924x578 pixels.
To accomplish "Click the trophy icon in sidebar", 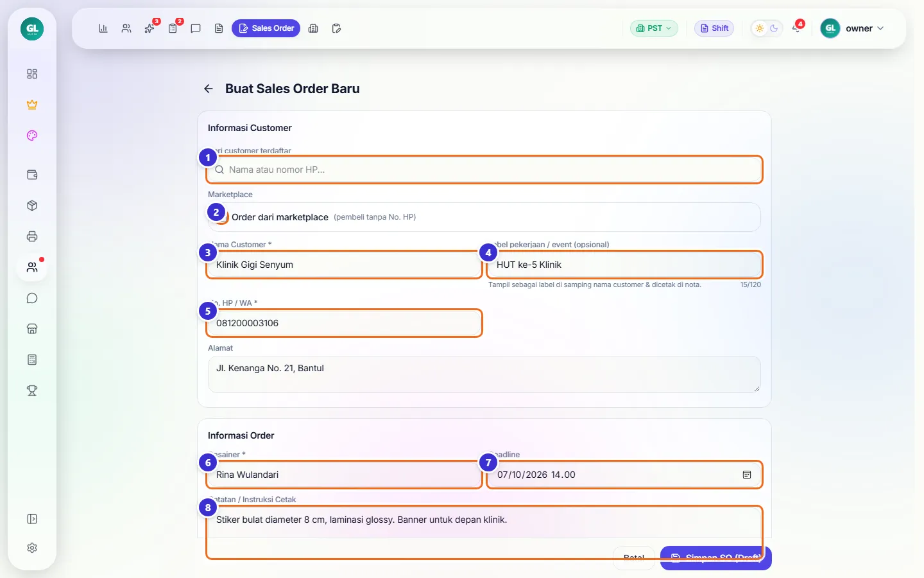I will [32, 390].
